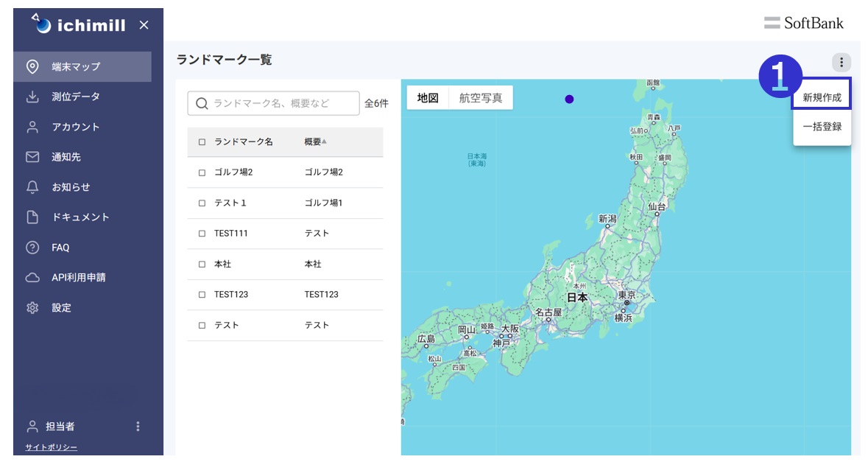The height and width of the screenshot is (462, 868).
Task: Click the お知らせ bell icon
Action: pos(32,187)
